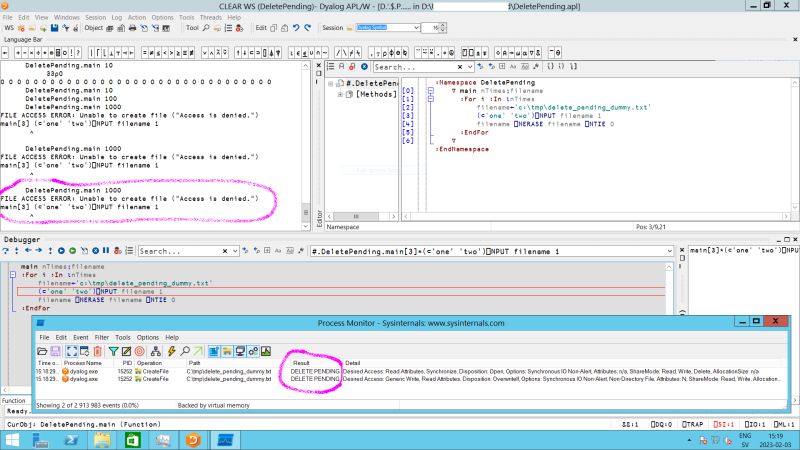This screenshot has height=450, width=800.
Task: Open the Dyalog Threads menu
Action: point(211,17)
